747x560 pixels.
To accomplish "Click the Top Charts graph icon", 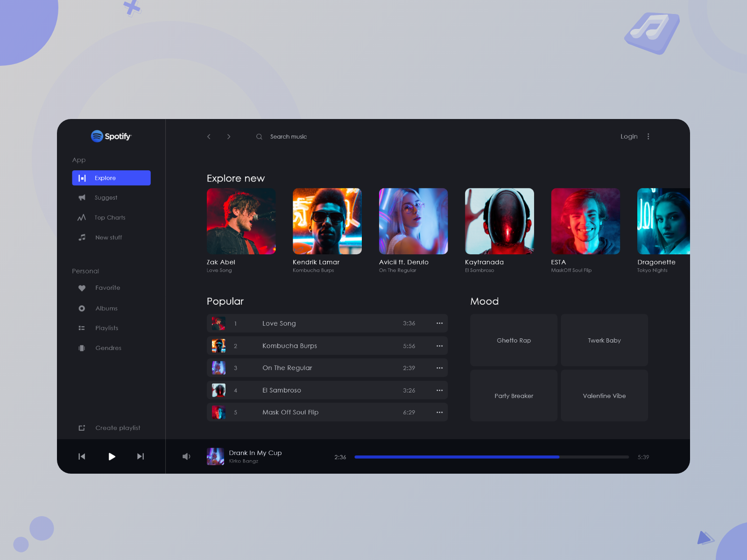I will [82, 217].
